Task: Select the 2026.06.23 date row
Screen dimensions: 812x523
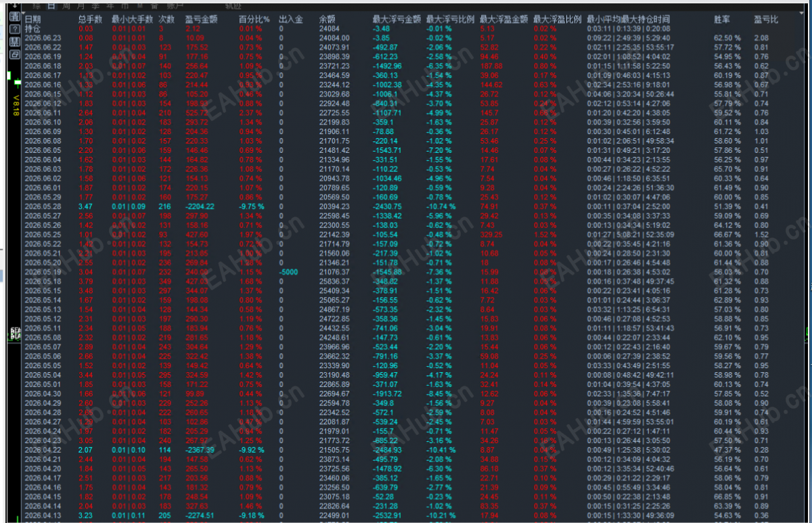Action: pos(42,38)
